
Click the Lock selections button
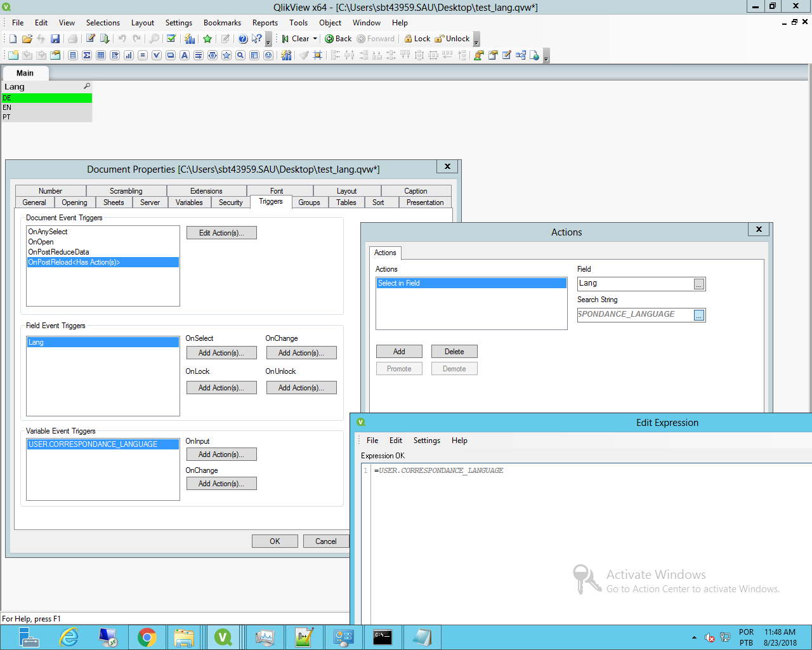tap(417, 39)
